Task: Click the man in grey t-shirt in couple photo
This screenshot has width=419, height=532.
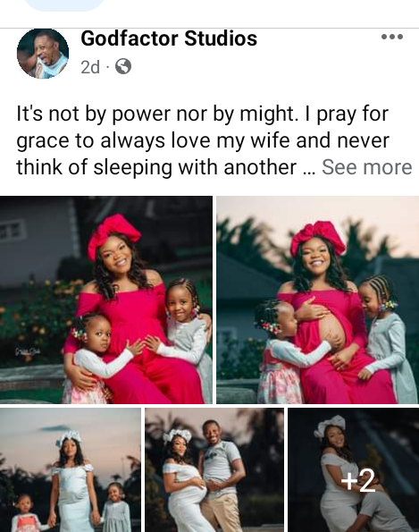Action: (221, 475)
